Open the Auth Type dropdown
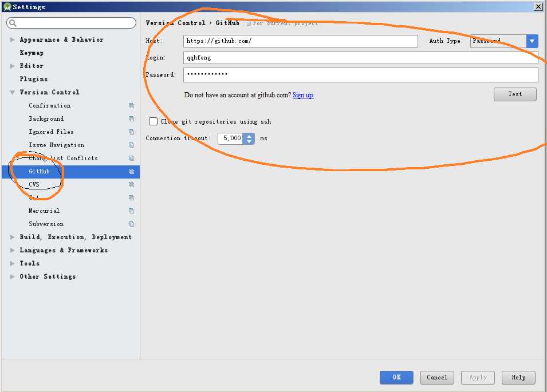 [x=532, y=41]
